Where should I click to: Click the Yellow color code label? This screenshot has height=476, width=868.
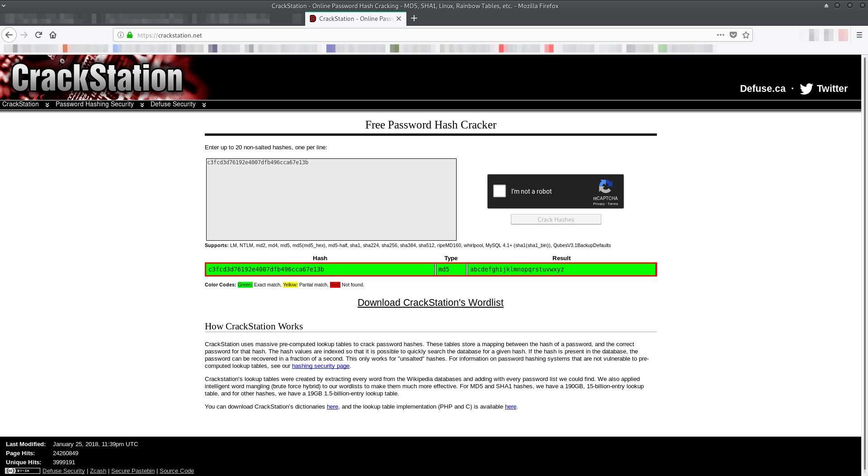[290, 285]
